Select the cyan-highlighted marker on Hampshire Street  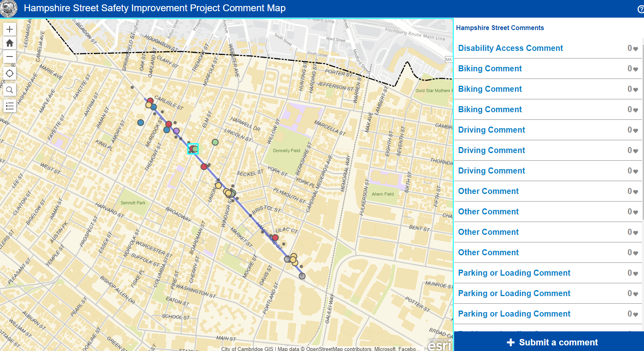(193, 149)
